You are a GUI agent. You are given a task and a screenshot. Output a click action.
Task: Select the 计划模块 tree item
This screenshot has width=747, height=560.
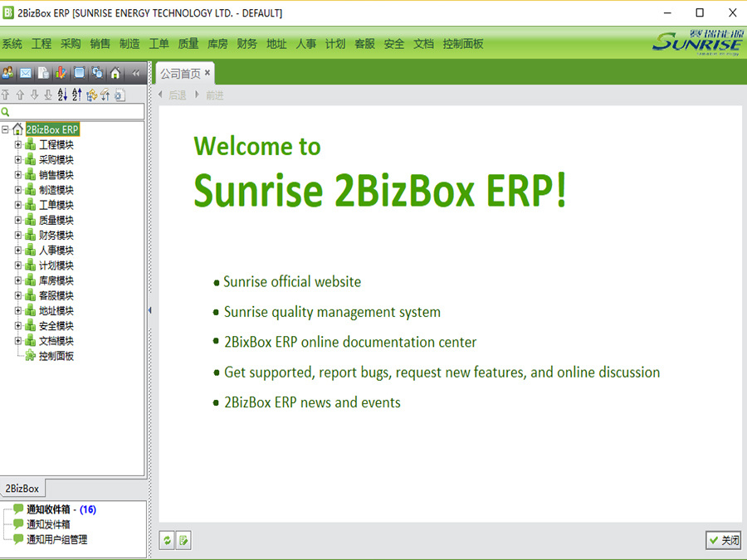coord(56,265)
